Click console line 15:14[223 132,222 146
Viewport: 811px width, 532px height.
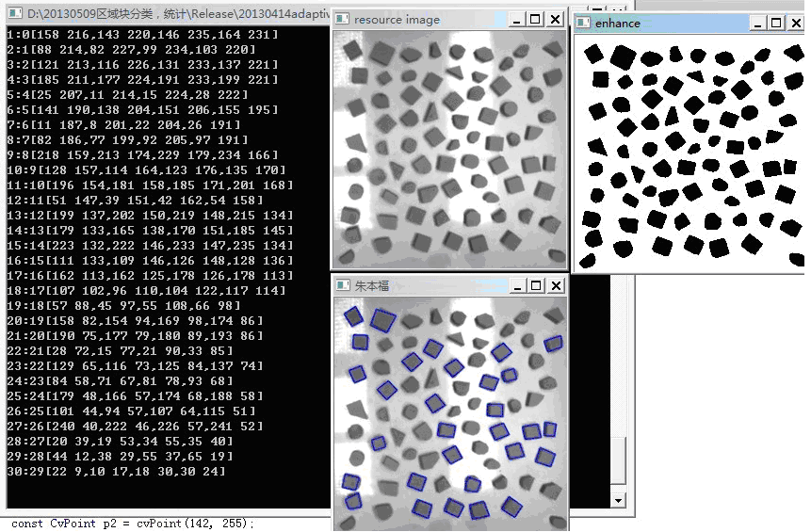point(150,245)
